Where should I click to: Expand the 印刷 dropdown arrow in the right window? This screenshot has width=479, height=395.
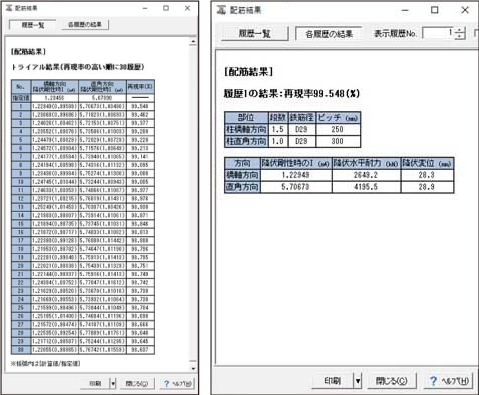(358, 381)
